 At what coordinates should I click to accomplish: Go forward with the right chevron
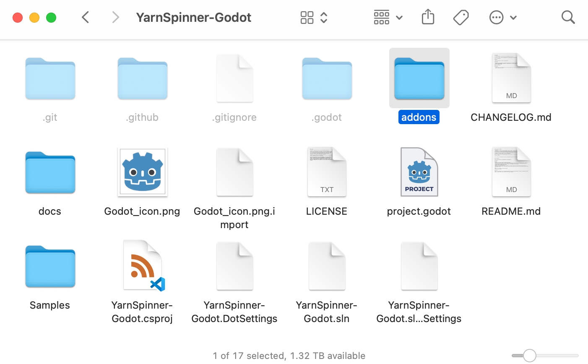(115, 17)
